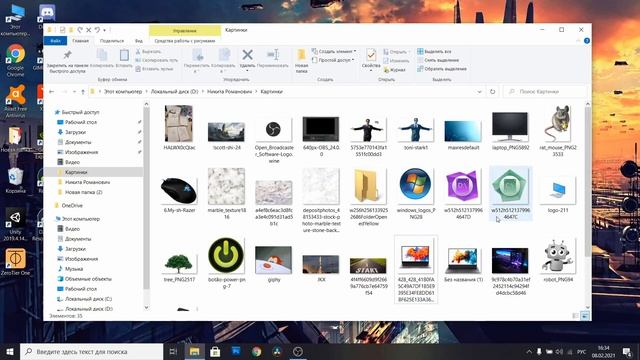The image size is (640, 360).
Task: Click Select all (Выделить все)
Action: pos(434,51)
